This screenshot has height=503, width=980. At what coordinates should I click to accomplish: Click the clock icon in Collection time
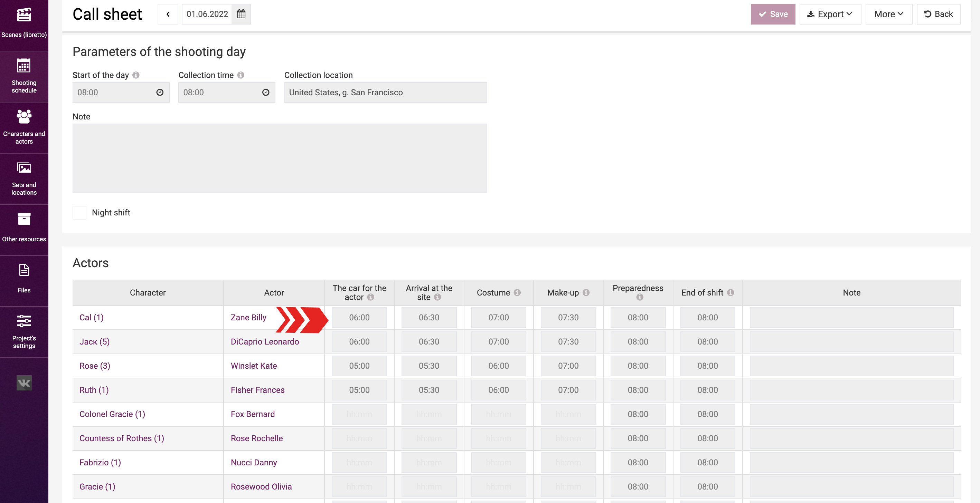tap(265, 93)
